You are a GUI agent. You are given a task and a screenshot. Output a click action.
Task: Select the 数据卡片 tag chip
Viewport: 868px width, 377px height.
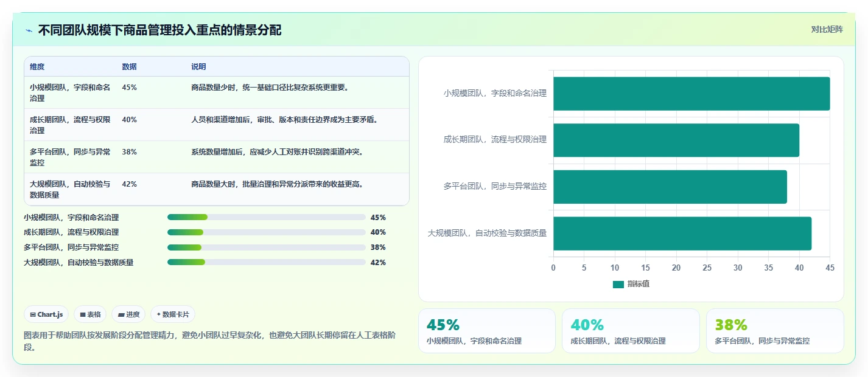click(173, 314)
